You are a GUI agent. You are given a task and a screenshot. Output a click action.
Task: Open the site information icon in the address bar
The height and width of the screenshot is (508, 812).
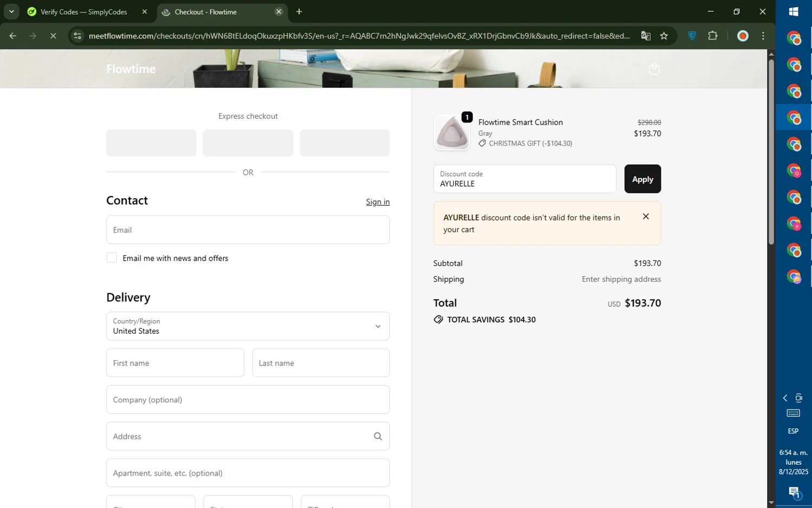77,36
